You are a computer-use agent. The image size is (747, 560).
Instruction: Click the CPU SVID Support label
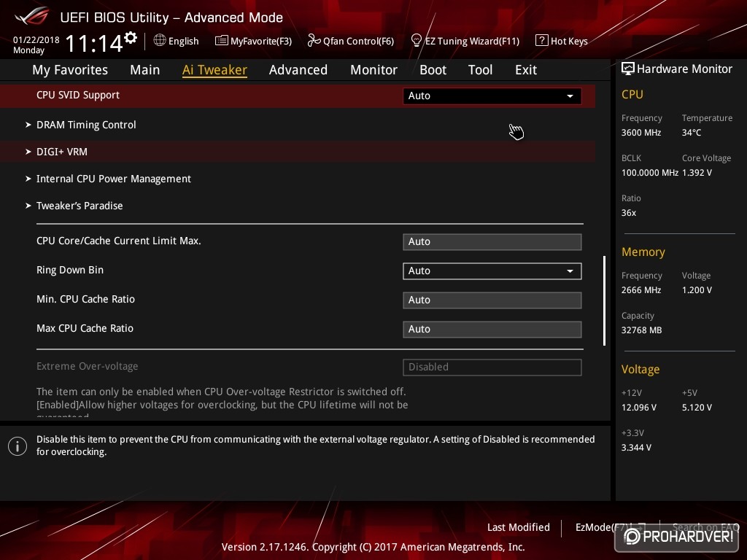[77, 95]
